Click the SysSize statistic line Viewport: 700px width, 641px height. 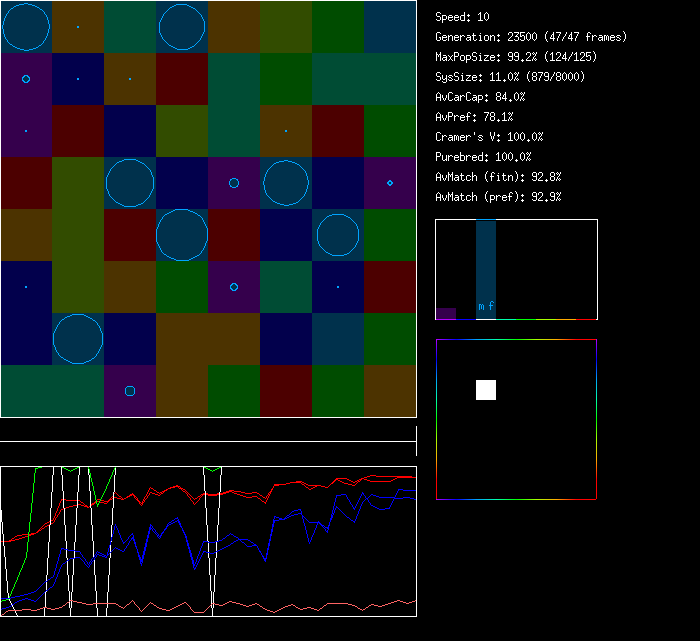tap(507, 77)
